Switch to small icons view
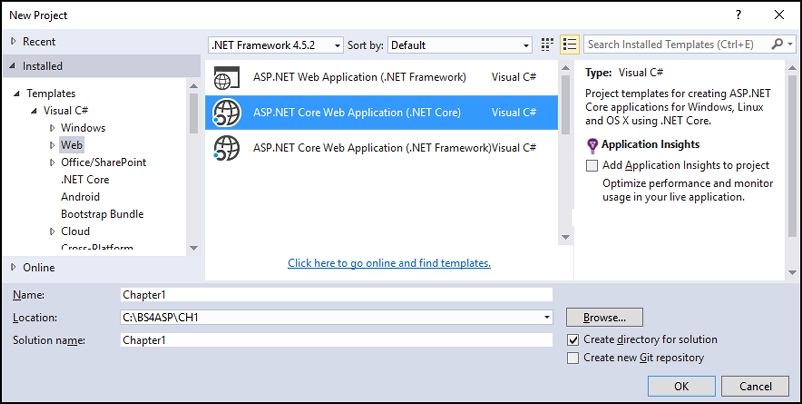 [547, 44]
